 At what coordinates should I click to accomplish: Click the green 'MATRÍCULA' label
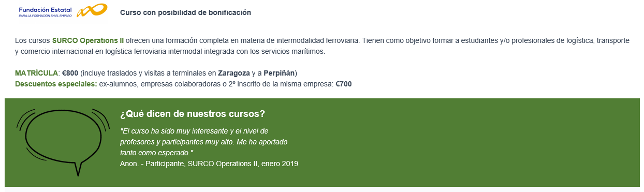(36, 72)
